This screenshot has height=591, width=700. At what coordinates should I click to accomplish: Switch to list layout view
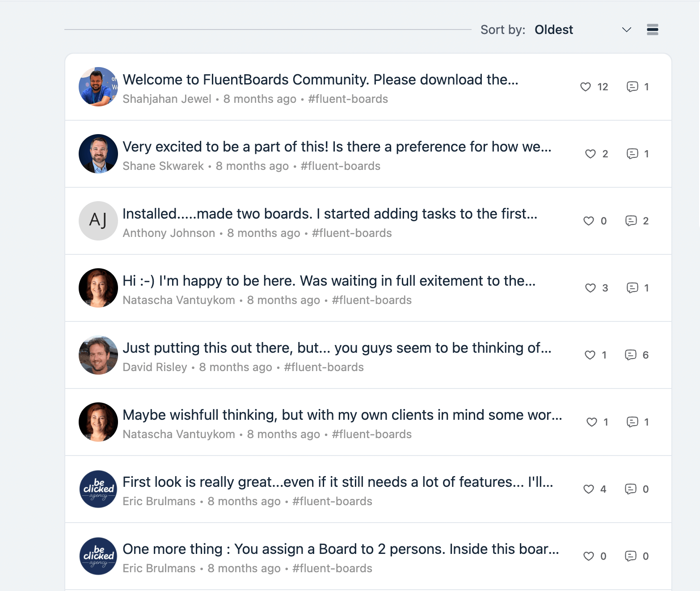[652, 30]
